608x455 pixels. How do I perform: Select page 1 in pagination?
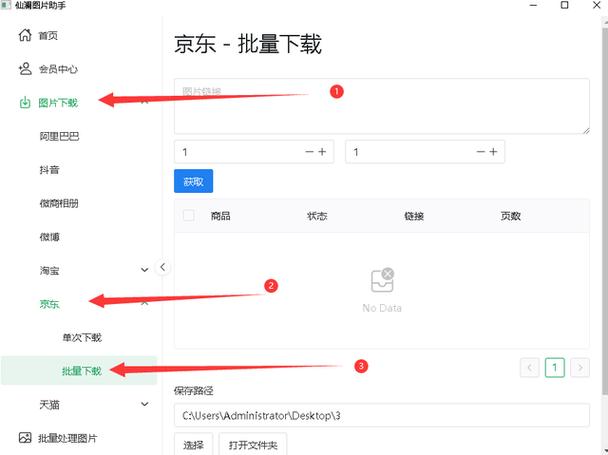[x=555, y=367]
